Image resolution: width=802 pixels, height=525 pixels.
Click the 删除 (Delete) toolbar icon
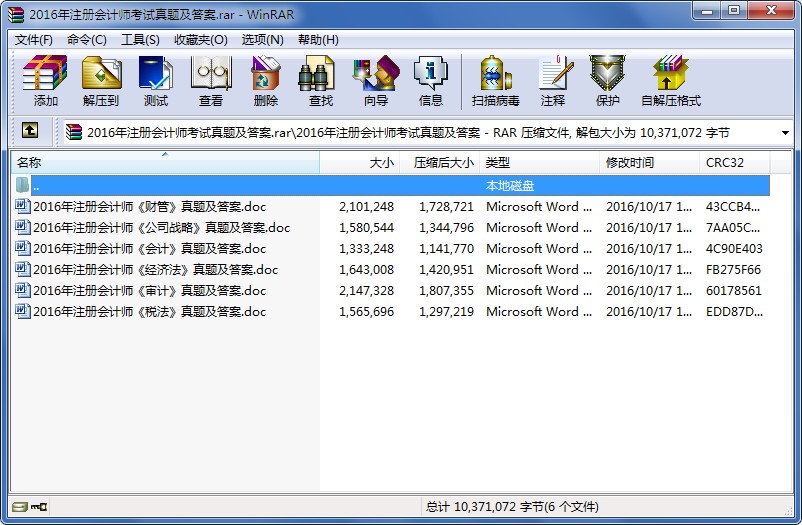(x=265, y=80)
